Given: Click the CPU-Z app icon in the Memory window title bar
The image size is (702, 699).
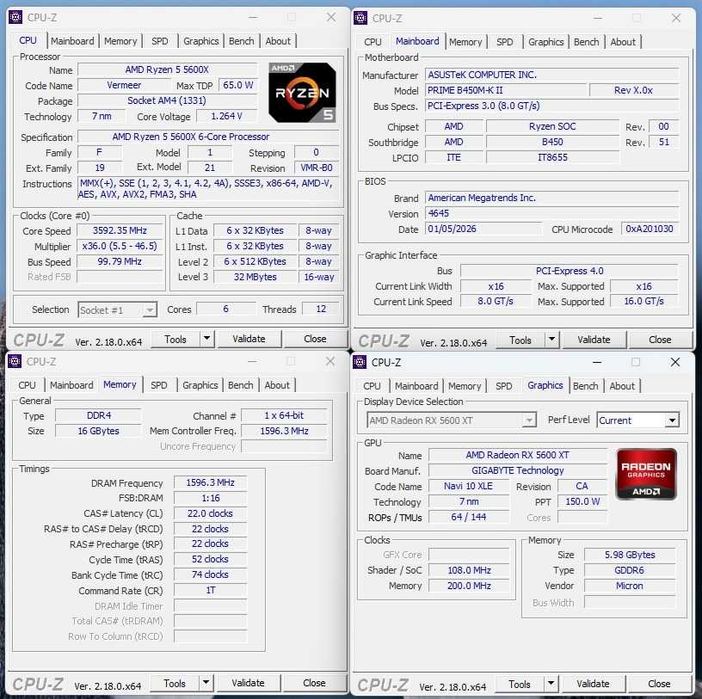Looking at the screenshot, I should point(15,361).
